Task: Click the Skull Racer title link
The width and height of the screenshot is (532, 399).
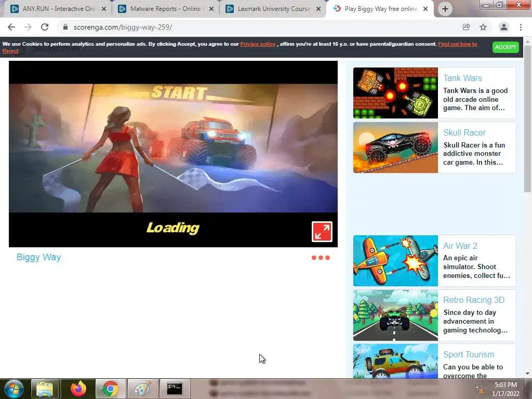Action: tap(464, 132)
